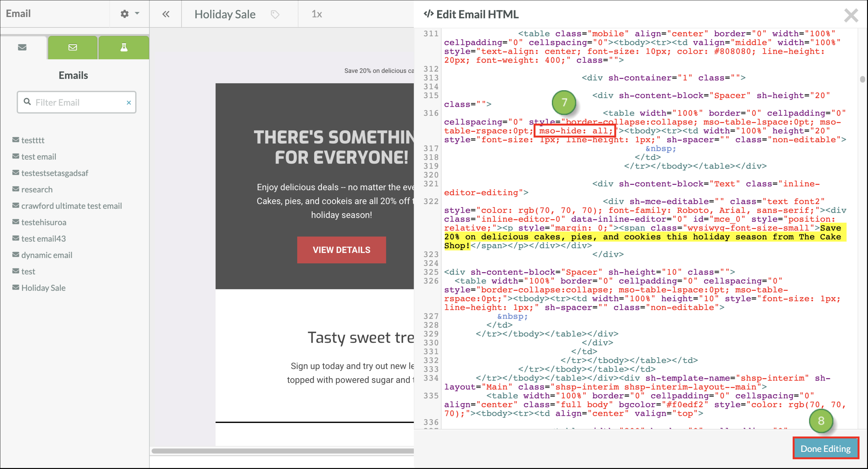Open the 'test email' item
The width and height of the screenshot is (868, 469).
pyautogui.click(x=39, y=157)
